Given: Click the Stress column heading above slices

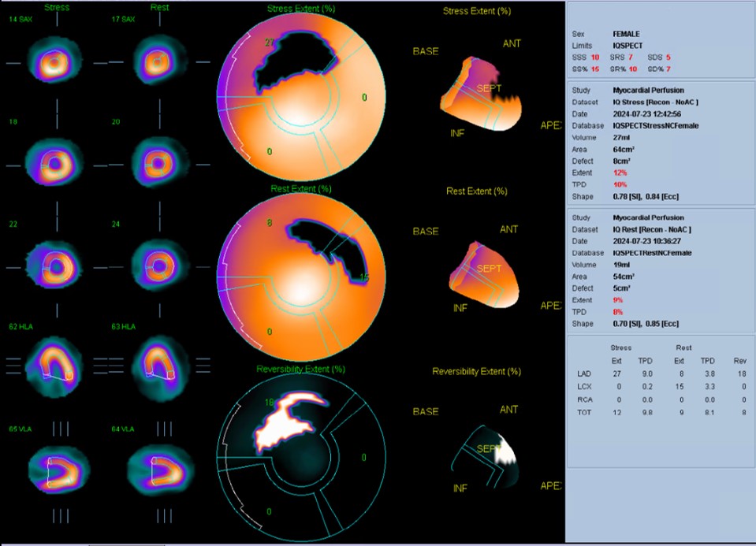Looking at the screenshot, I should tap(56, 8).
